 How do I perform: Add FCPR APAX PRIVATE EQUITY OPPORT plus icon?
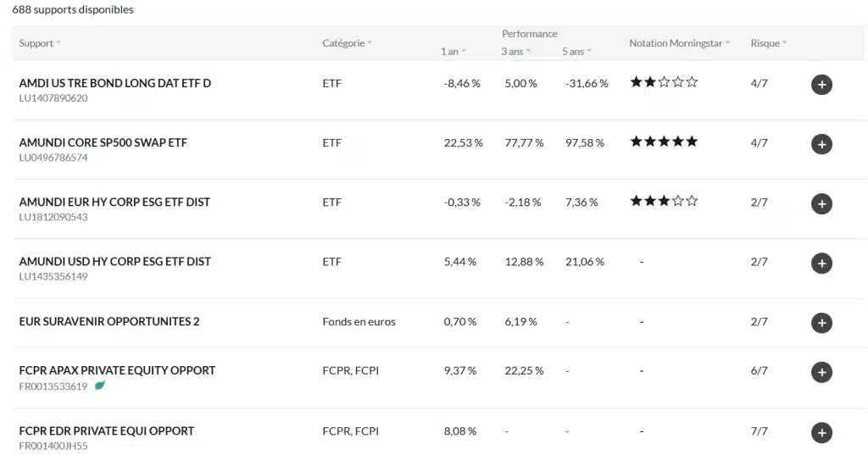pos(821,372)
